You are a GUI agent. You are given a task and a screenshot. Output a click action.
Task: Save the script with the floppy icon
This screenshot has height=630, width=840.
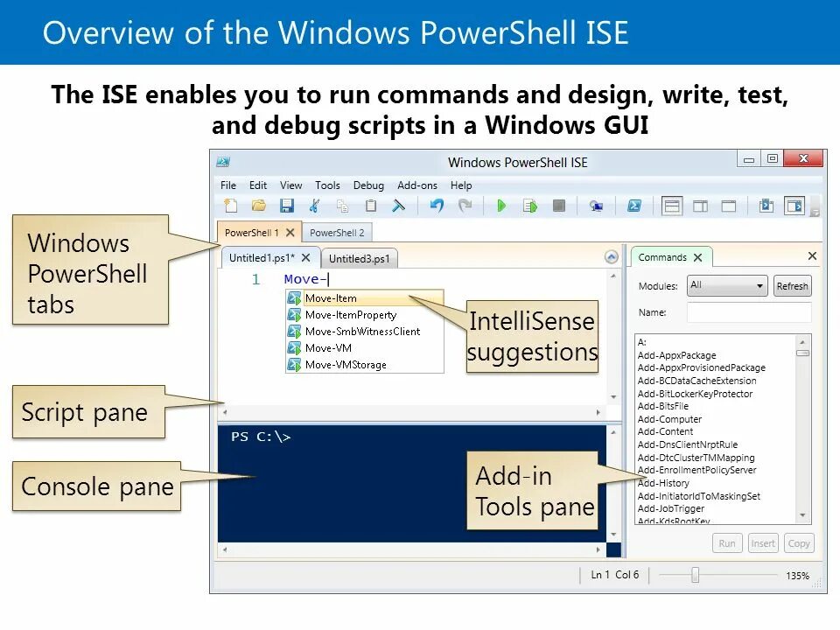[x=287, y=206]
